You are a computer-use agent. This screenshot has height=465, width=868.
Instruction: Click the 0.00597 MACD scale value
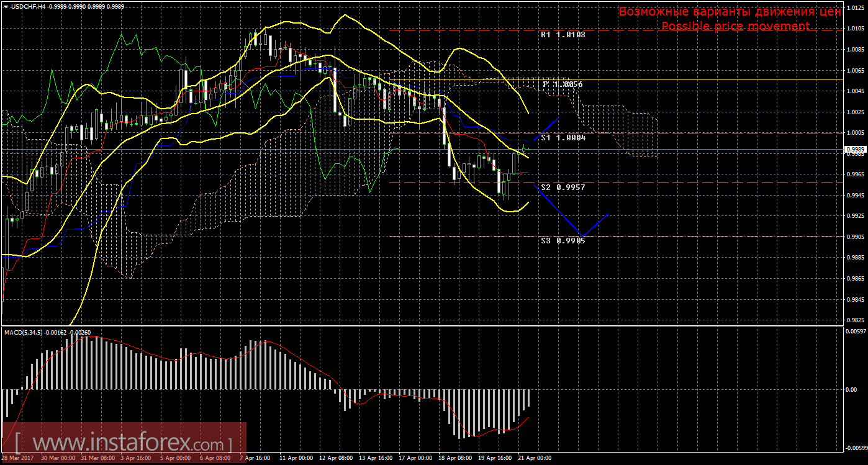pyautogui.click(x=854, y=332)
